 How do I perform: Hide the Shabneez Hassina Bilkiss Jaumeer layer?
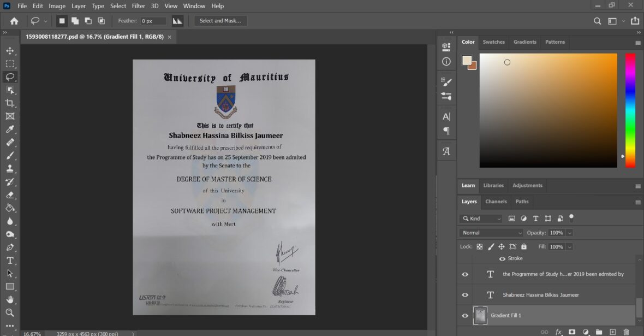coord(464,294)
